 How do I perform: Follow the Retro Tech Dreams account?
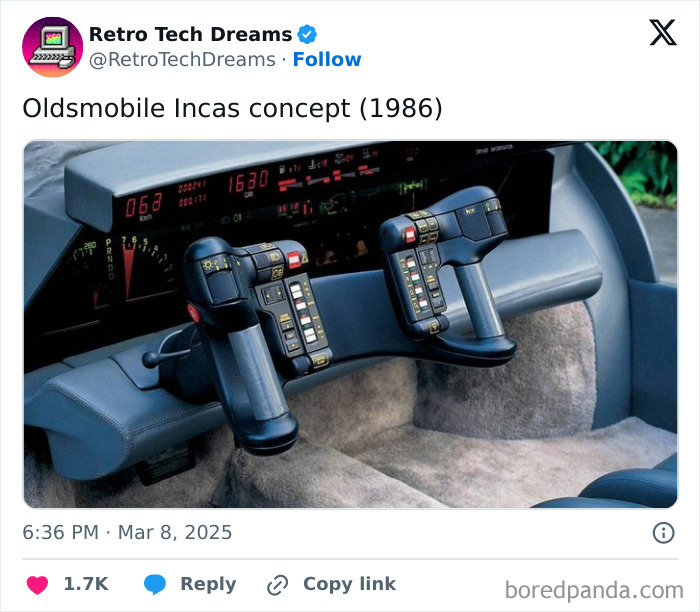click(327, 59)
